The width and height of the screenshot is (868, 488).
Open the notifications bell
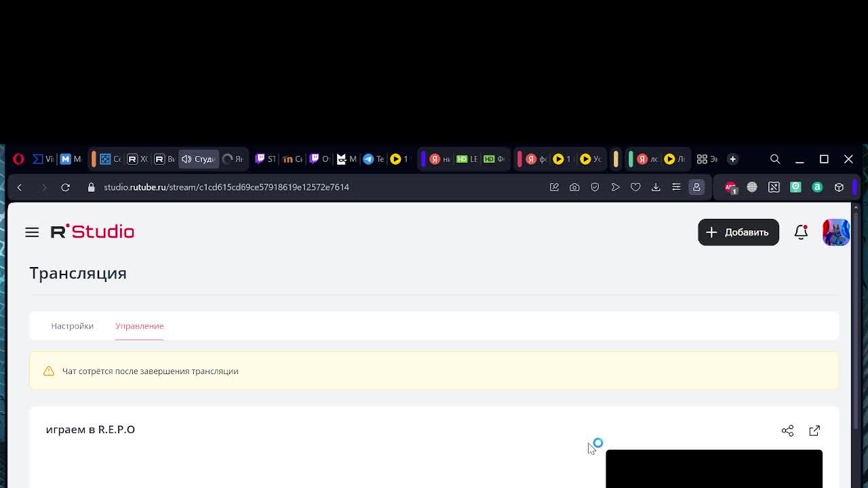point(801,232)
